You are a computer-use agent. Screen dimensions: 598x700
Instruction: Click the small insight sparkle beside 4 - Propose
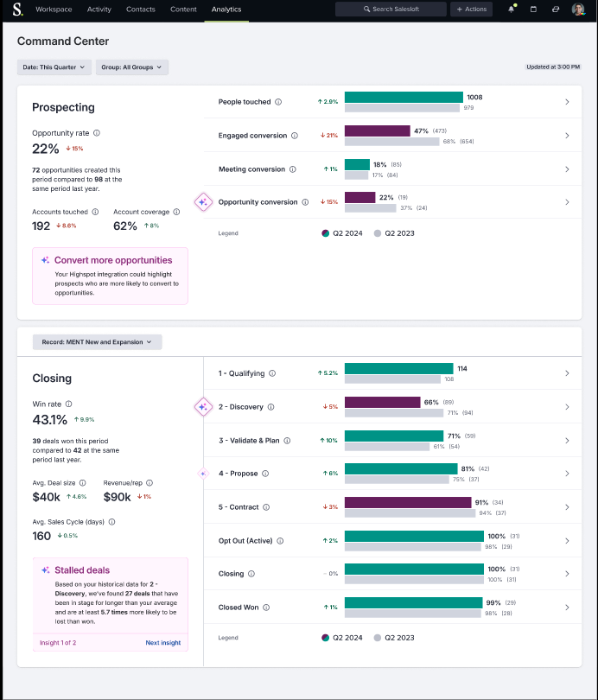click(x=203, y=474)
